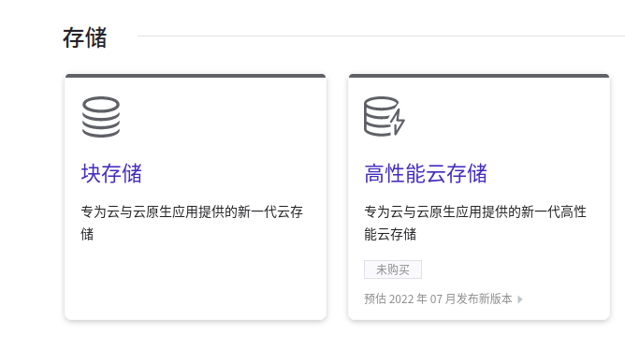The width and height of the screenshot is (625, 364).
Task: Click the 专为云与云原生应用提供的新一代高性 description line
Action: click(x=475, y=211)
